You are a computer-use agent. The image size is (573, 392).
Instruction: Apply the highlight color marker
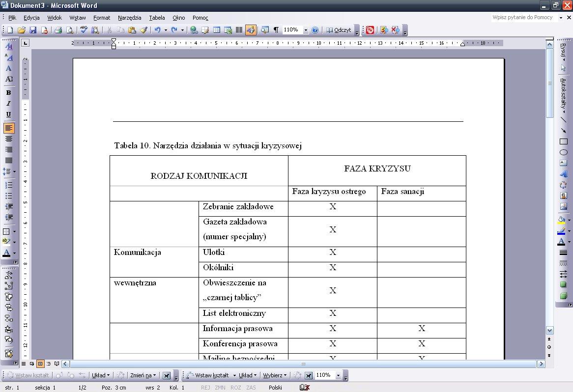point(6,242)
